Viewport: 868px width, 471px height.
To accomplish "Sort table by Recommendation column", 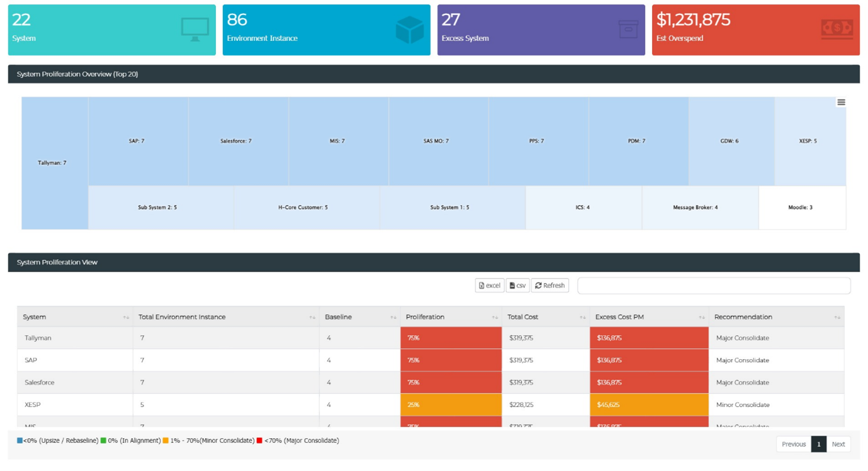I will pyautogui.click(x=776, y=317).
